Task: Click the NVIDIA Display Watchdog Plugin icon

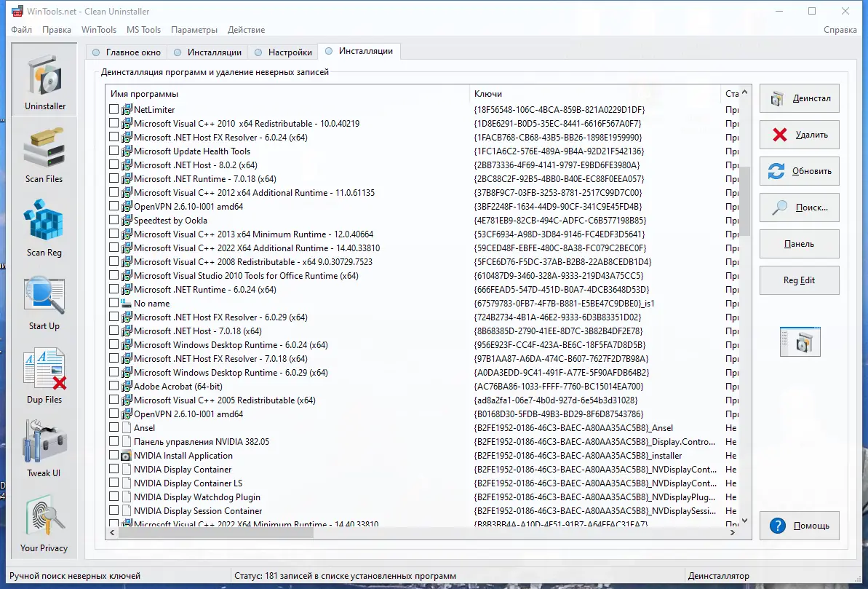Action: pyautogui.click(x=126, y=497)
